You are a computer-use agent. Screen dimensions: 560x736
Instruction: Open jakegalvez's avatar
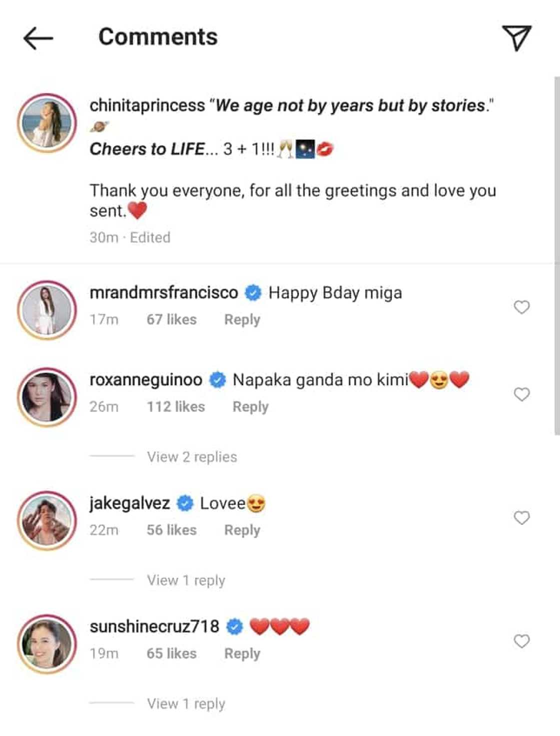(x=47, y=520)
